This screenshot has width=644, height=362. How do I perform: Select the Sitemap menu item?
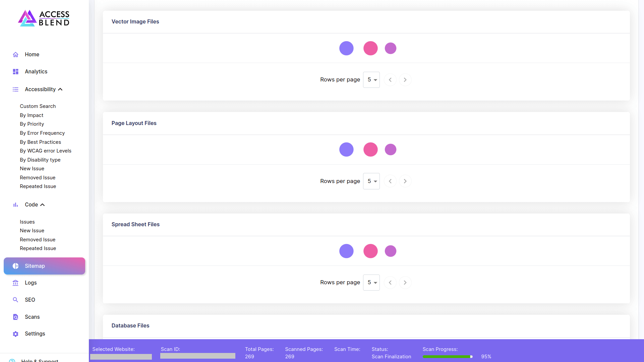(x=44, y=266)
